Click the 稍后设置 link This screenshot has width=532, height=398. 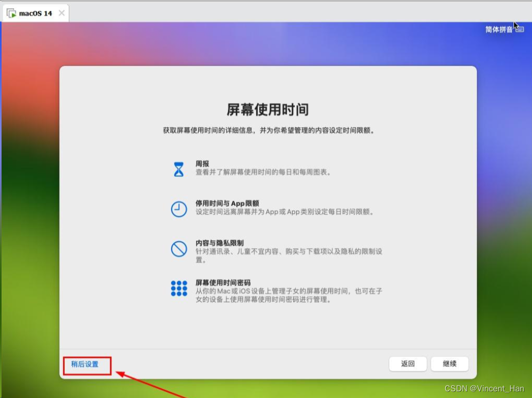[85, 364]
